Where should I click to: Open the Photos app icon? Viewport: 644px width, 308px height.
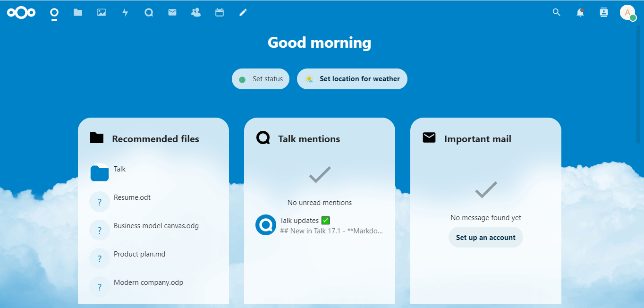102,13
